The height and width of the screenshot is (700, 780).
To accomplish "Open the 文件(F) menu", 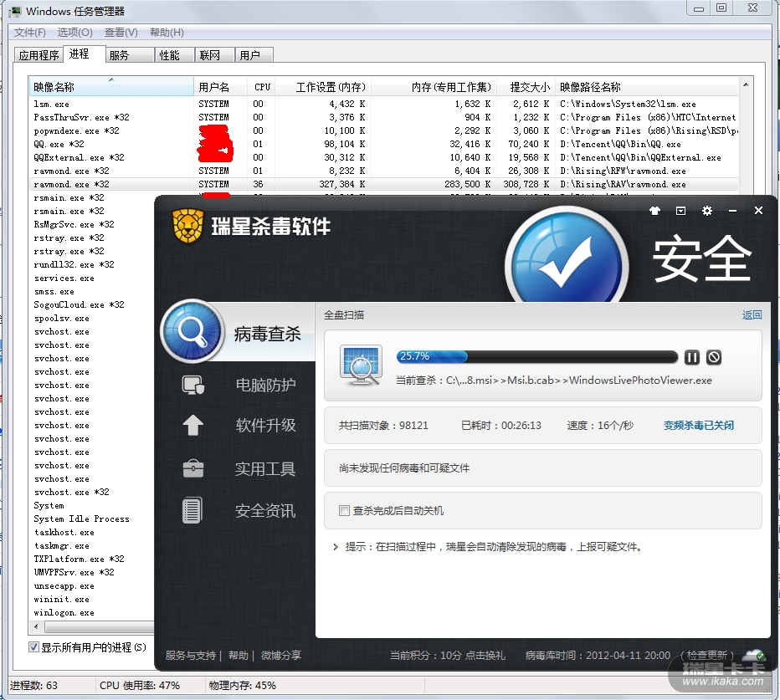I will coord(30,33).
